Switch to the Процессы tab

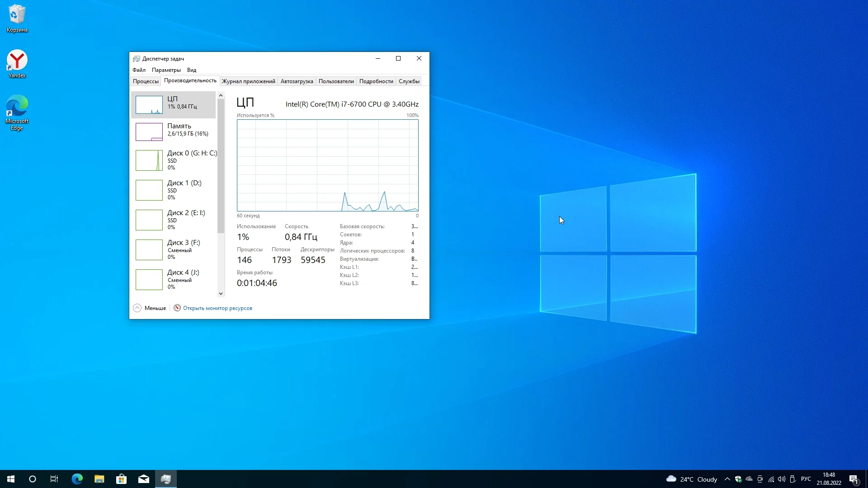pos(146,81)
